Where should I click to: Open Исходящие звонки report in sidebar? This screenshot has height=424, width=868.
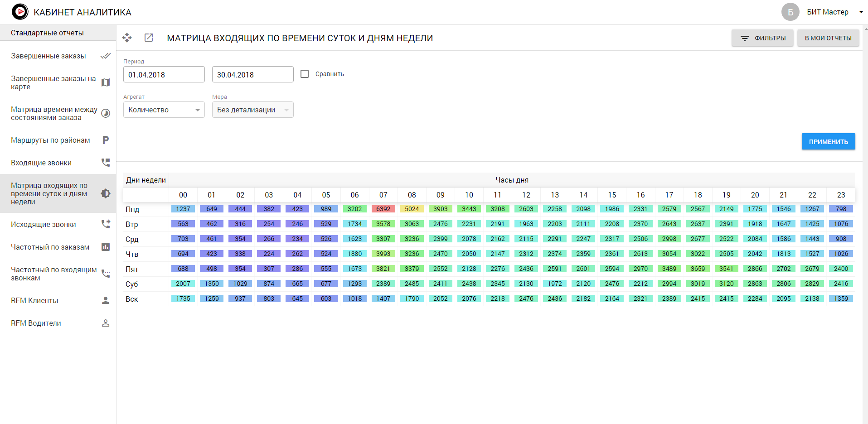44,224
